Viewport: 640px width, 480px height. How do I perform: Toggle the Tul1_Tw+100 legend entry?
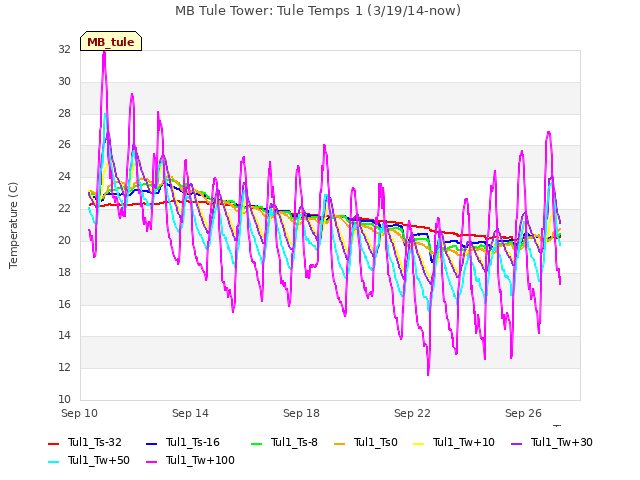pos(190,460)
